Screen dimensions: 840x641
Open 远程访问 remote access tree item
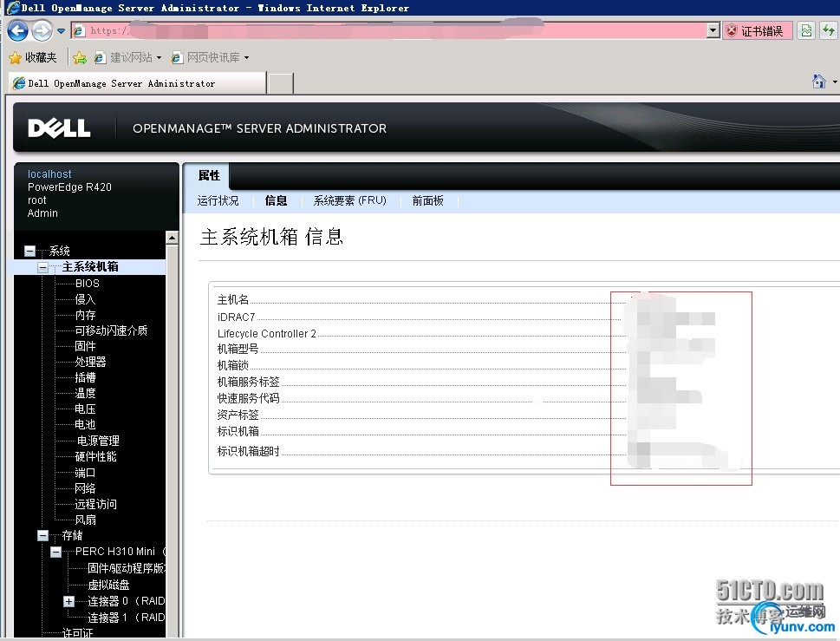(95, 504)
